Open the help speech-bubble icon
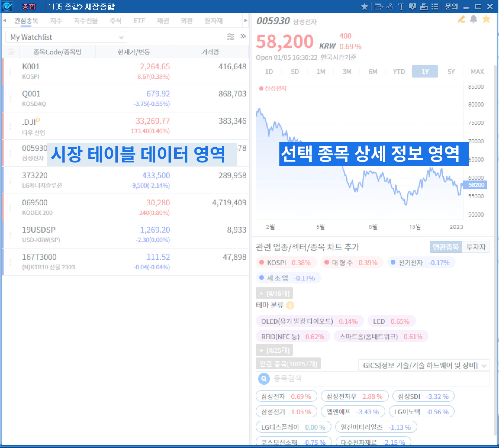This screenshot has width=499, height=448. (x=412, y=7)
